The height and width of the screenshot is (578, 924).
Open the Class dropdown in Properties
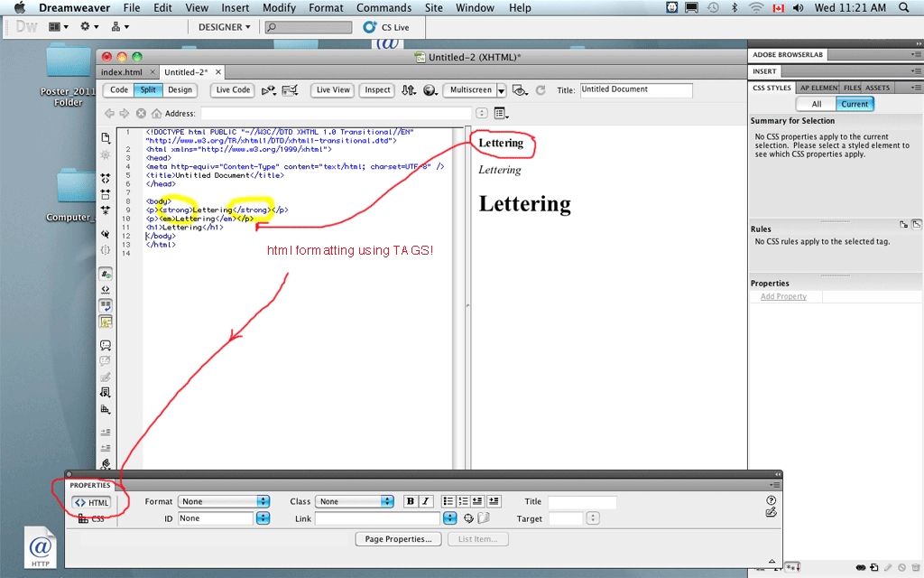coord(354,501)
